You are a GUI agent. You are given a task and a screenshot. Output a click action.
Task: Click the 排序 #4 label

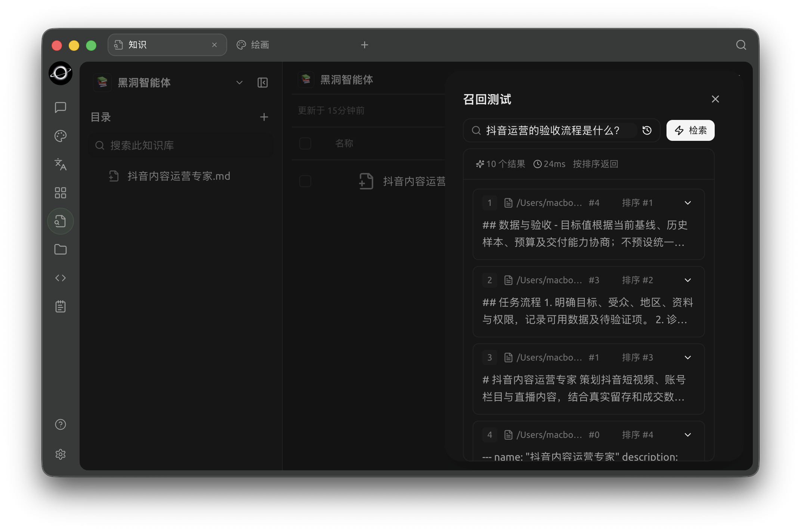[x=637, y=435]
